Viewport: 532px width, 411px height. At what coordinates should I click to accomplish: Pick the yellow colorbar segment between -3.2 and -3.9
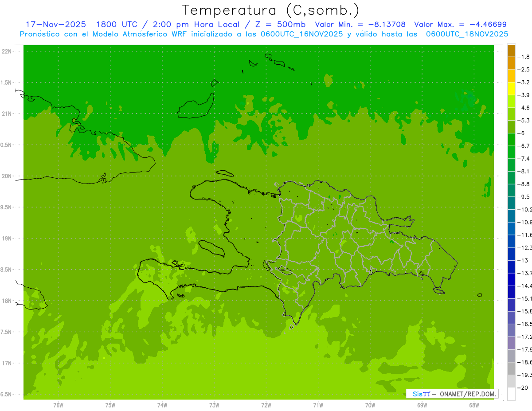[511, 89]
